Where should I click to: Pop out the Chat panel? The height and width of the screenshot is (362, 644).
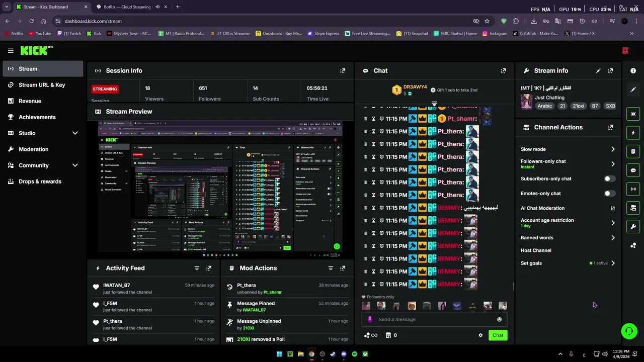click(503, 71)
